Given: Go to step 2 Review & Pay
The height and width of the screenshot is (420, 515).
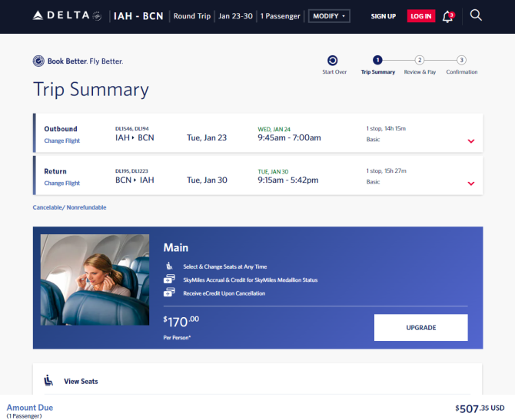Looking at the screenshot, I should coord(420,65).
